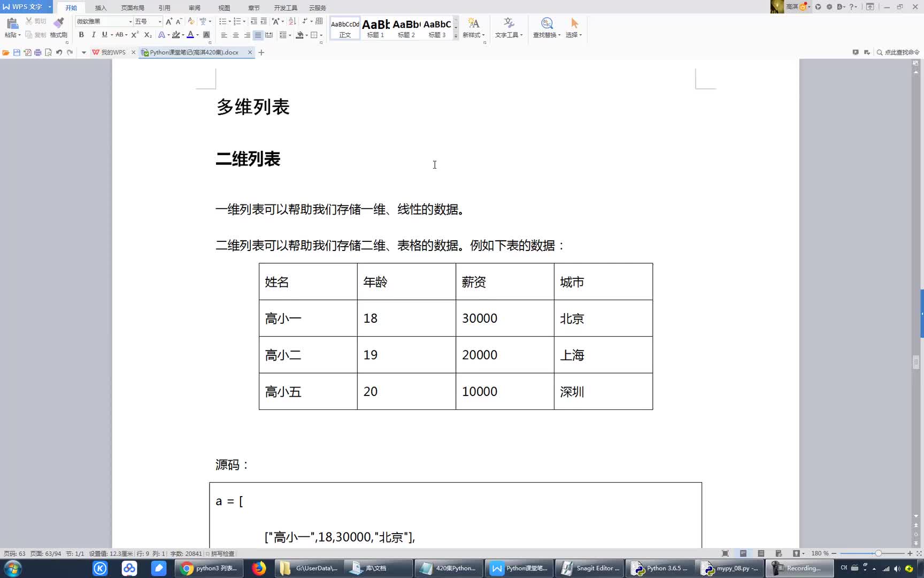
Task: Toggle underline formatting (U)
Action: pos(104,35)
